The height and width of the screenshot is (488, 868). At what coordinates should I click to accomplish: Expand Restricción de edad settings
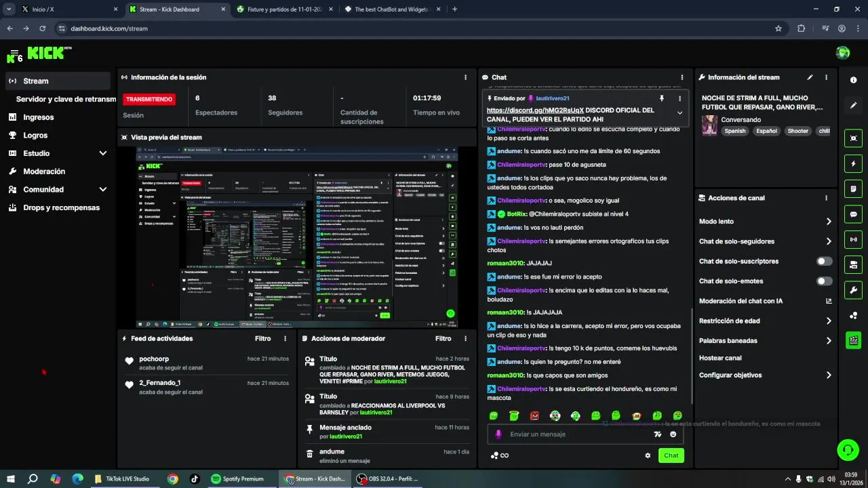click(x=829, y=321)
